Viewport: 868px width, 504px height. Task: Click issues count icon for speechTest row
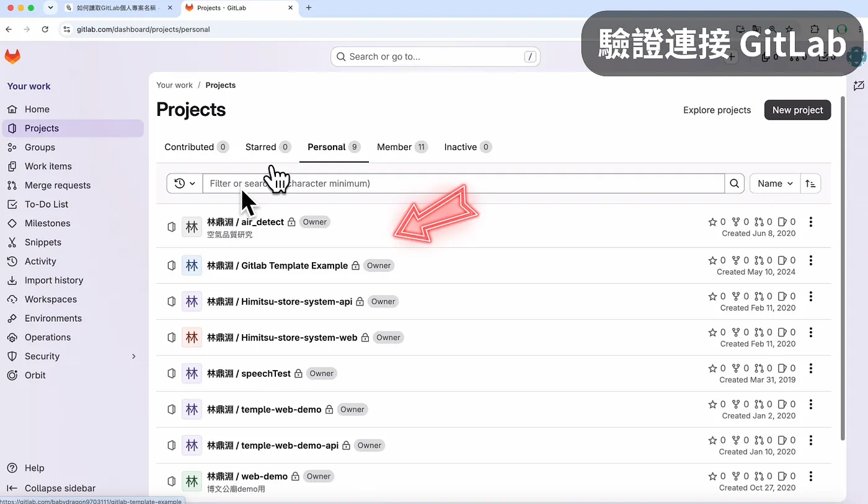tap(782, 368)
